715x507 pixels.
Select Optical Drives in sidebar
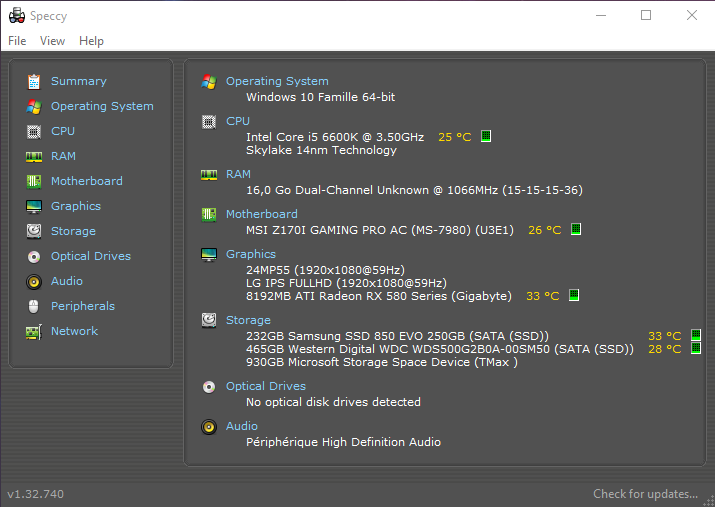pyautogui.click(x=91, y=256)
